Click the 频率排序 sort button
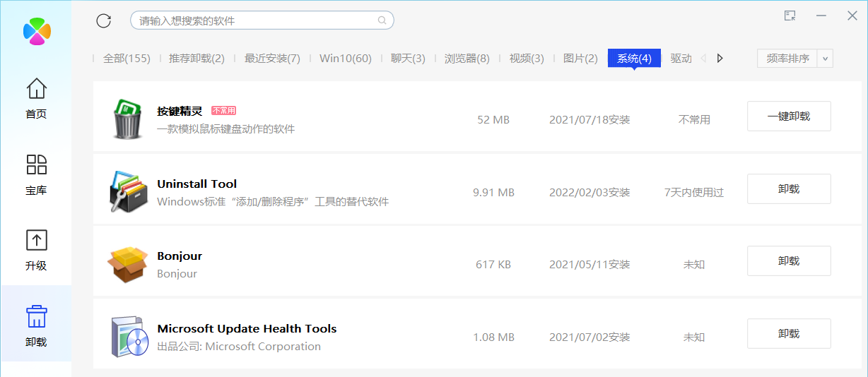The image size is (868, 377). point(787,58)
